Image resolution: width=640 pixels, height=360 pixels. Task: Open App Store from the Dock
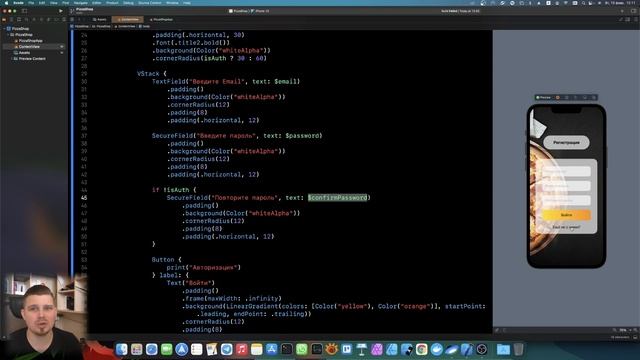[x=271, y=349]
